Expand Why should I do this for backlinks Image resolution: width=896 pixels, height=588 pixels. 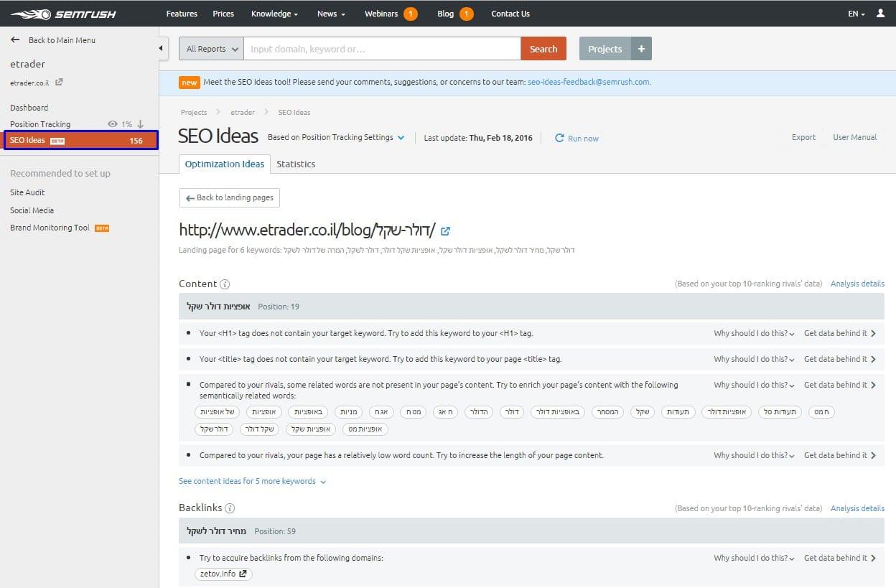[x=754, y=558]
